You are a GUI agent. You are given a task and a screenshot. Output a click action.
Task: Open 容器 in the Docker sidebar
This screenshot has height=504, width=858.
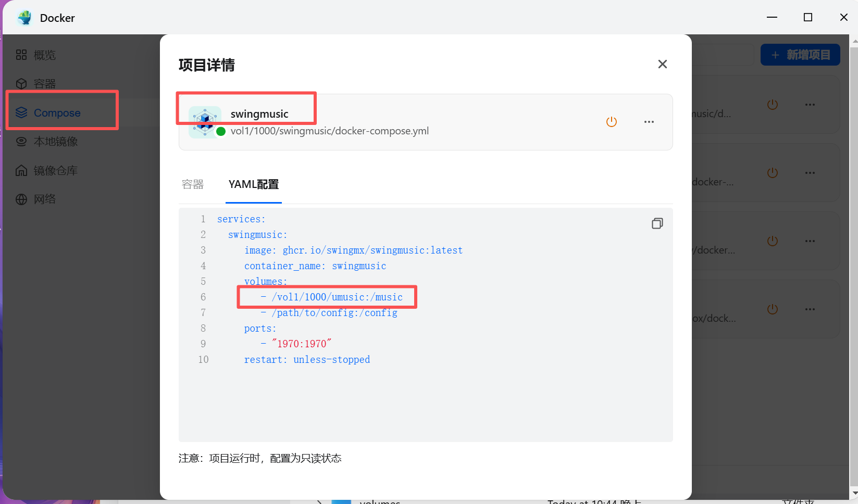point(45,84)
